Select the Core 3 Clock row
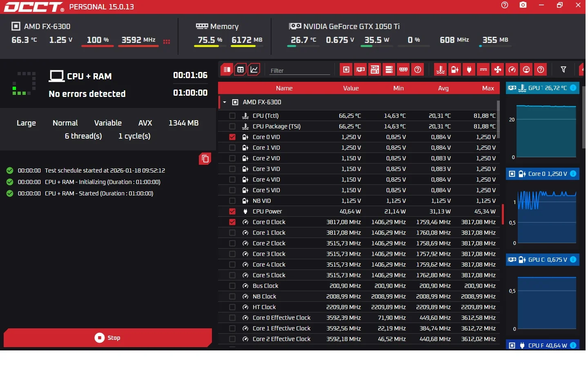588x368 pixels. 359,254
